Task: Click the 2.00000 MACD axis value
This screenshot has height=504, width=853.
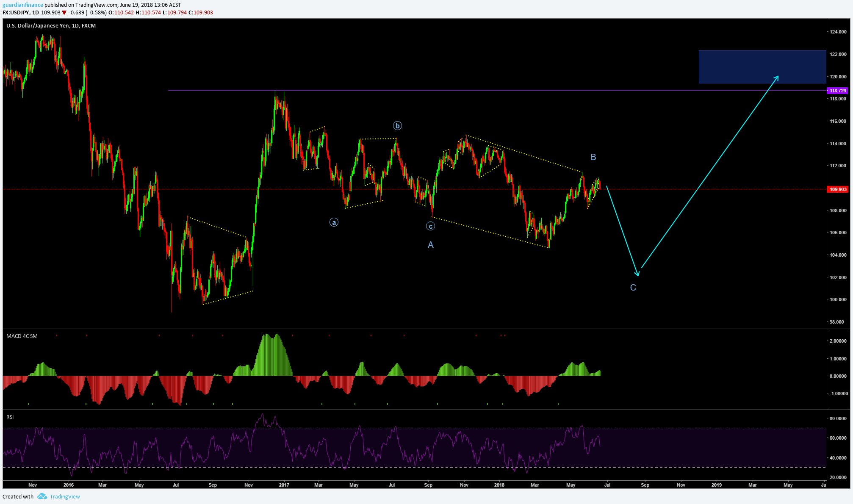Action: pos(838,341)
